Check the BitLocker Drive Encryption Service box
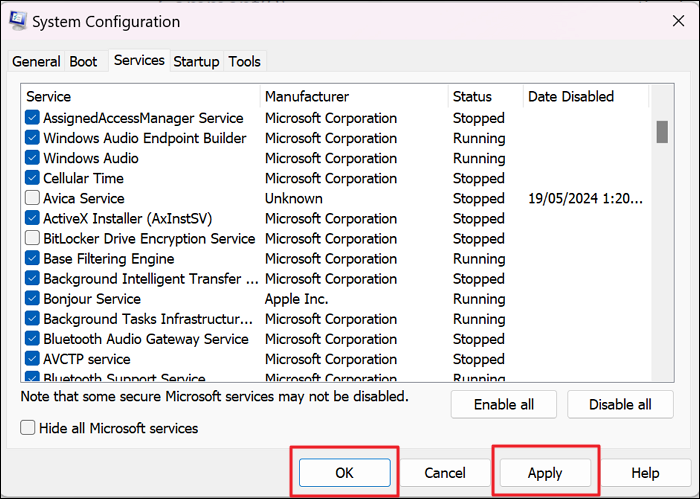Screen dimensions: 700x499 pyautogui.click(x=33, y=239)
